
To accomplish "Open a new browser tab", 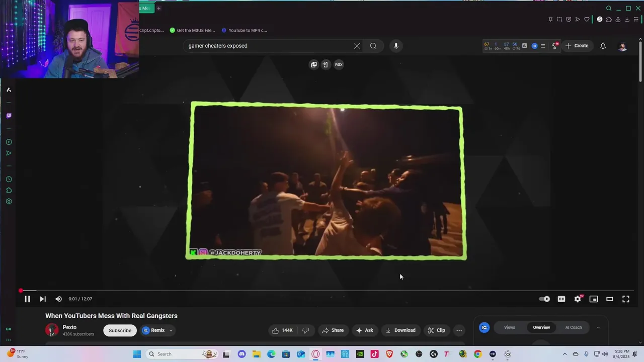I will pyautogui.click(x=158, y=8).
